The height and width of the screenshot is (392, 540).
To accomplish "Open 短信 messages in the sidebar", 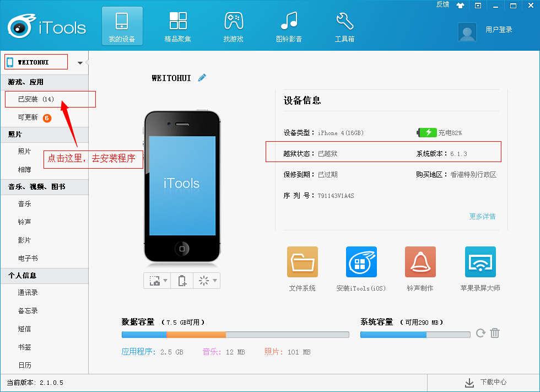I will click(24, 329).
